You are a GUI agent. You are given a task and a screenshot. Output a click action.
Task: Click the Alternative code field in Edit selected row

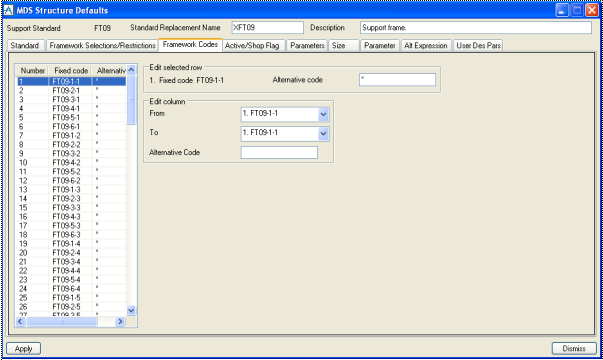click(397, 80)
